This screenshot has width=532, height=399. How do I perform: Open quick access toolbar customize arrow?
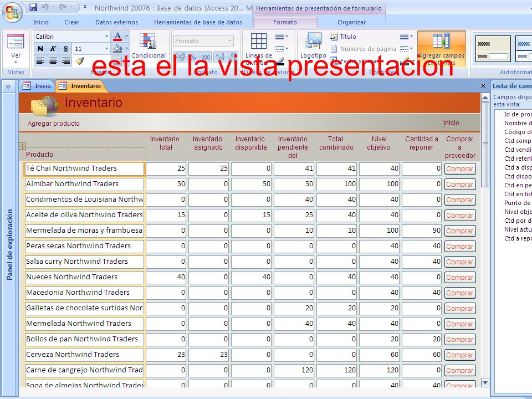tap(85, 7)
